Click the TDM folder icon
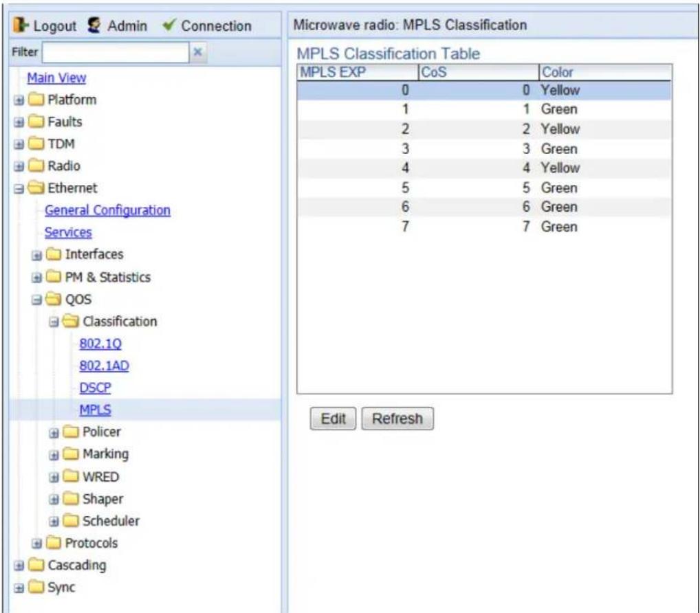700x613 pixels. click(x=36, y=144)
